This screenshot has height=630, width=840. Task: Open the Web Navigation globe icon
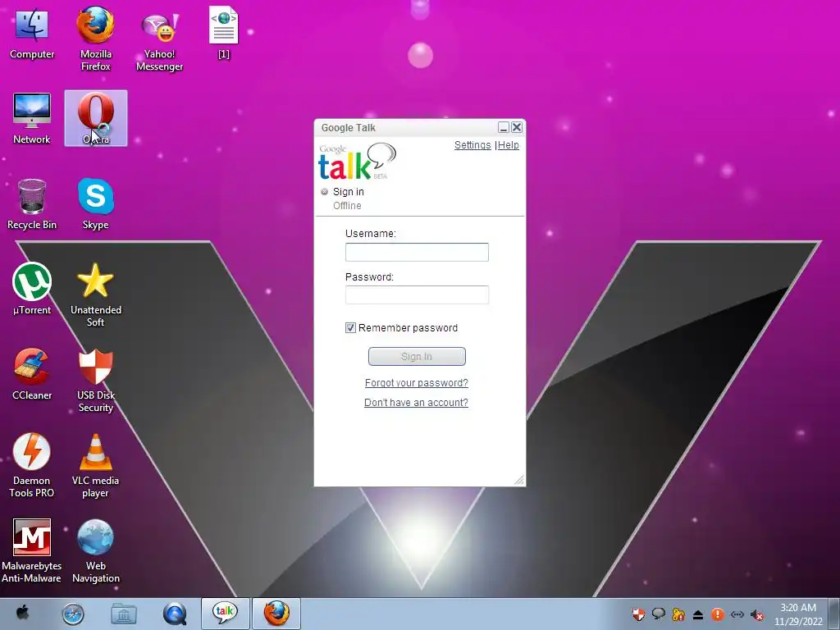95,550
